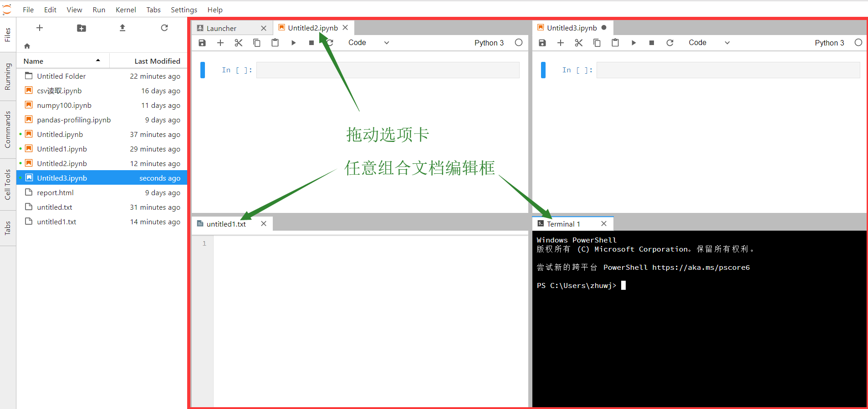The image size is (868, 409).
Task: Select Untitled1.ipynb in file list
Action: click(102, 149)
